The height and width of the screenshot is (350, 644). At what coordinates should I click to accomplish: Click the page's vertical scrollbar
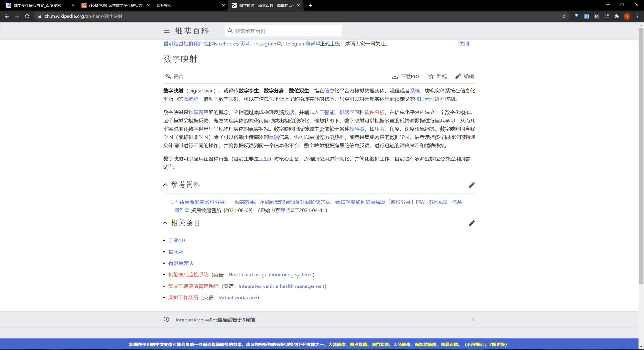tap(641, 156)
